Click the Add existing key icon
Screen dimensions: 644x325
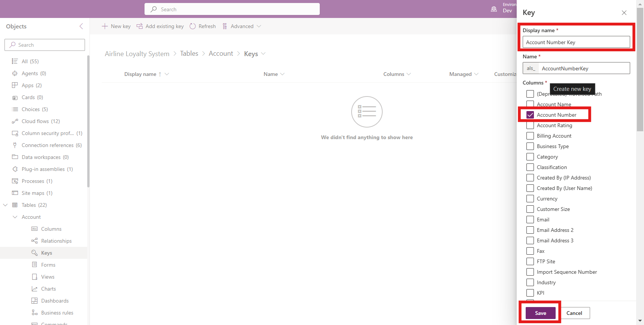point(140,26)
